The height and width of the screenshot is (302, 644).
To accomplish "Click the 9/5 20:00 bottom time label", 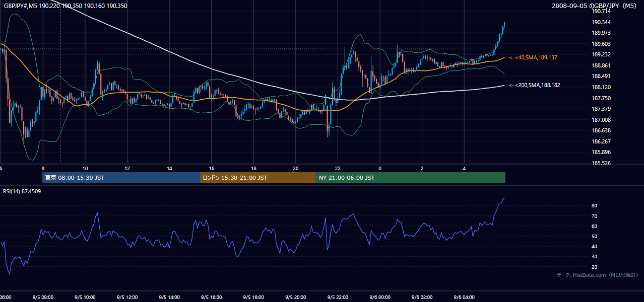I will pos(296,297).
